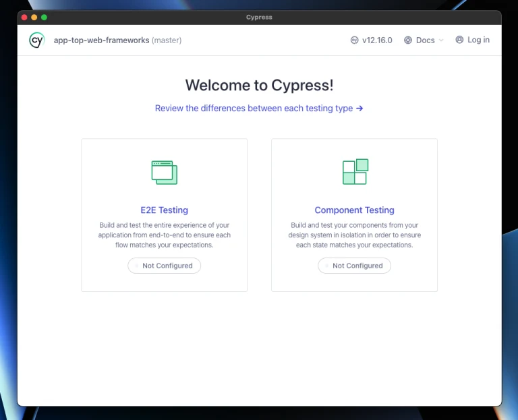Maximize the window with the green button

[x=44, y=17]
